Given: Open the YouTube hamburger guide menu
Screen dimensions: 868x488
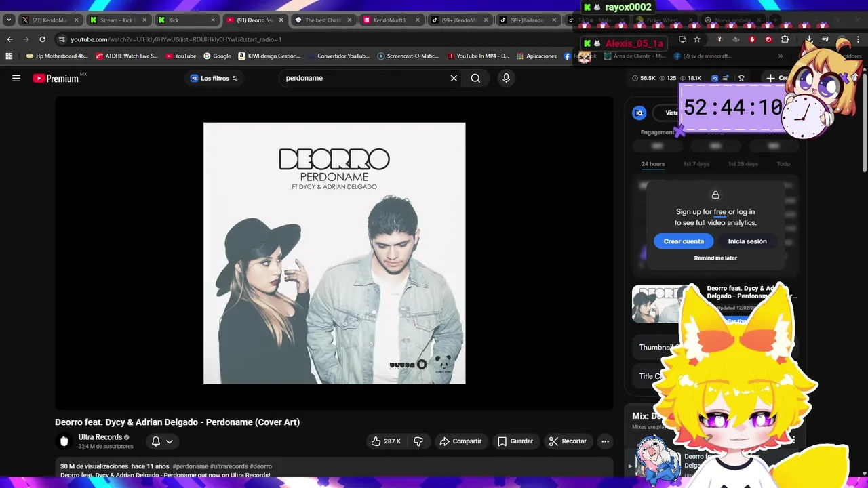Looking at the screenshot, I should pyautogui.click(x=16, y=78).
